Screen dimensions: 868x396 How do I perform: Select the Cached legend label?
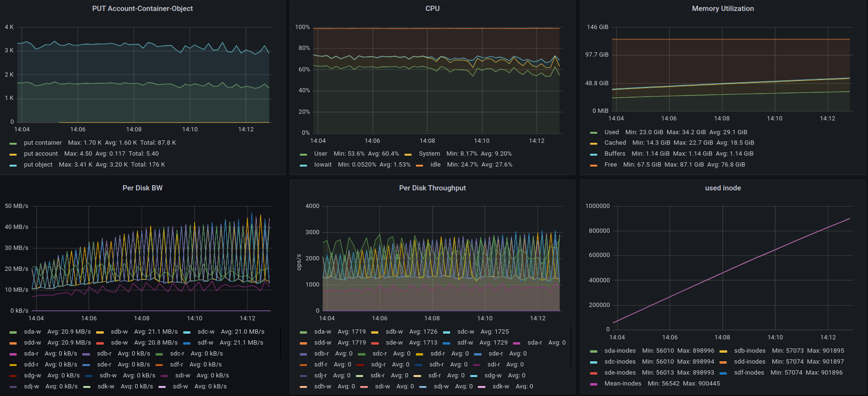point(615,143)
